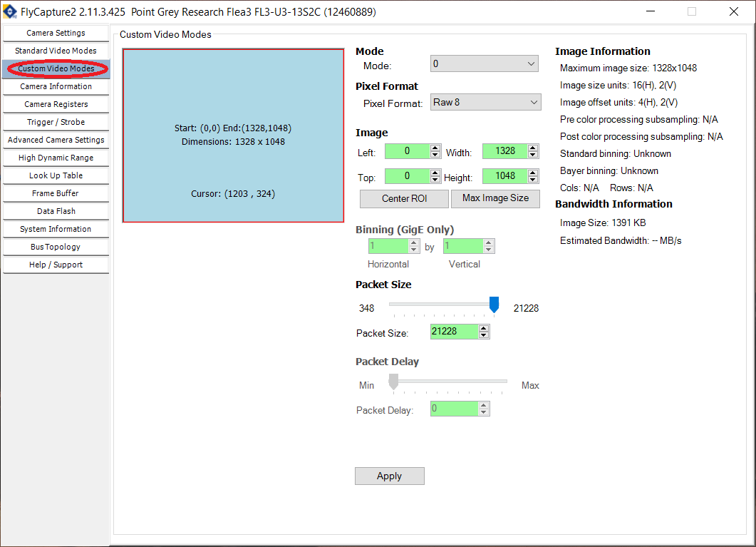Click the Center ROI button
756x547 pixels.
click(403, 198)
